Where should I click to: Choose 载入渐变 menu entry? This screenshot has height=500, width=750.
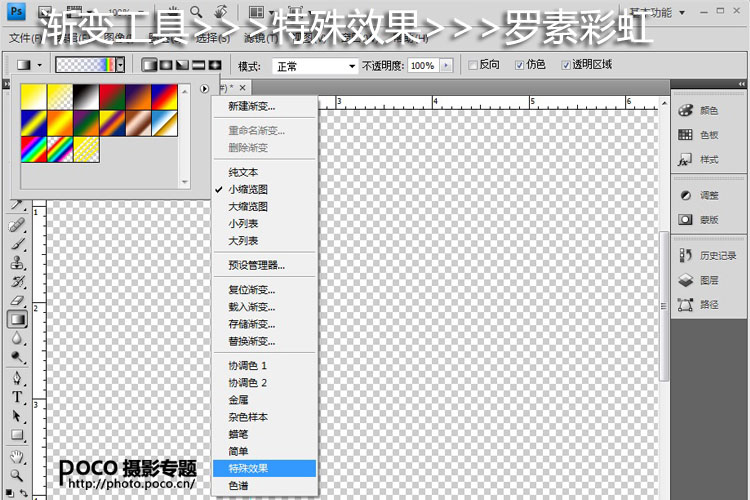pyautogui.click(x=265, y=307)
